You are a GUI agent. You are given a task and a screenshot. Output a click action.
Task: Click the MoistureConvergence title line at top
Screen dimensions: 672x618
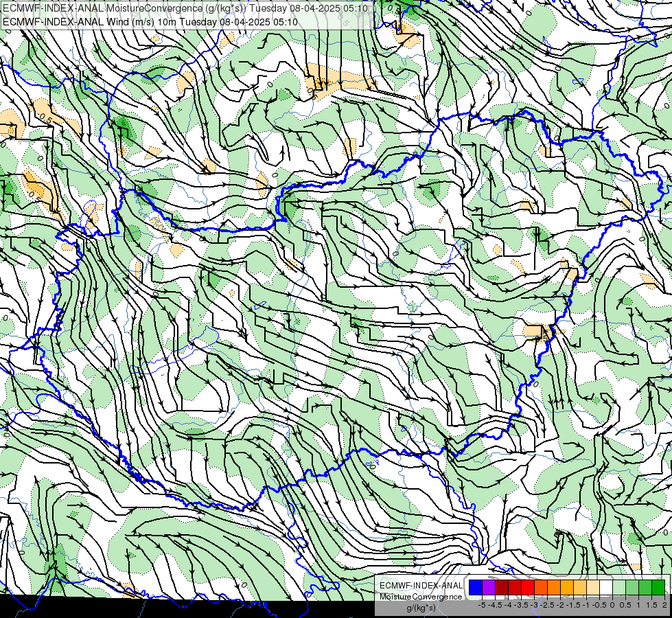click(185, 8)
